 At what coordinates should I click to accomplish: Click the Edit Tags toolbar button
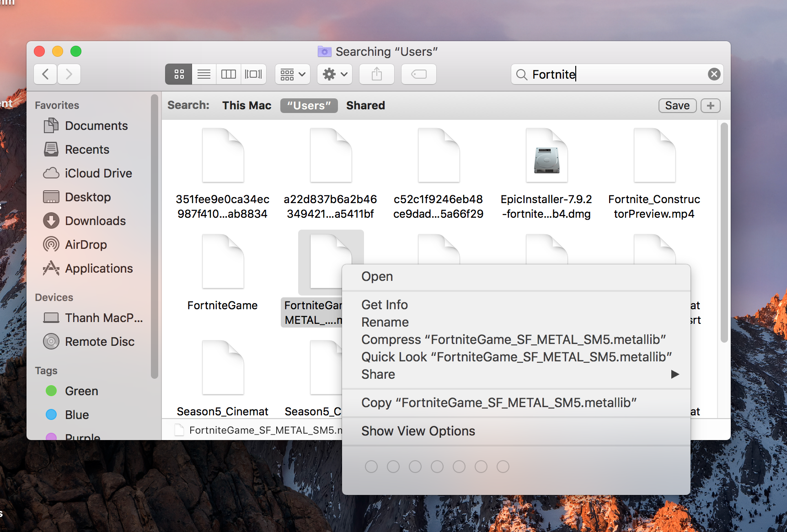419,74
